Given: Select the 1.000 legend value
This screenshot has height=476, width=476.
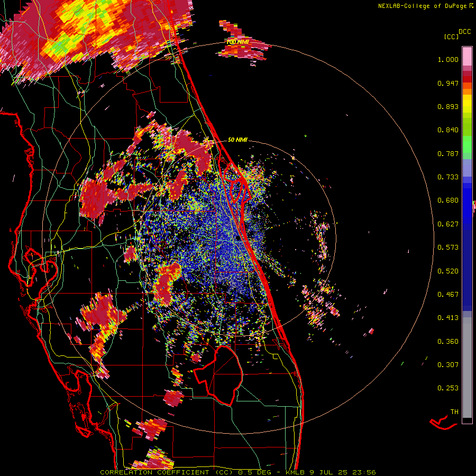Looking at the screenshot, I should tap(448, 59).
